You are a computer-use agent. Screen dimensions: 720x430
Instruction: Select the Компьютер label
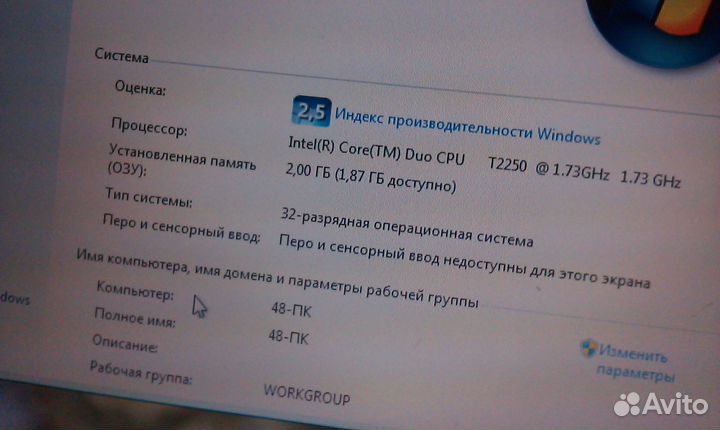tap(135, 290)
